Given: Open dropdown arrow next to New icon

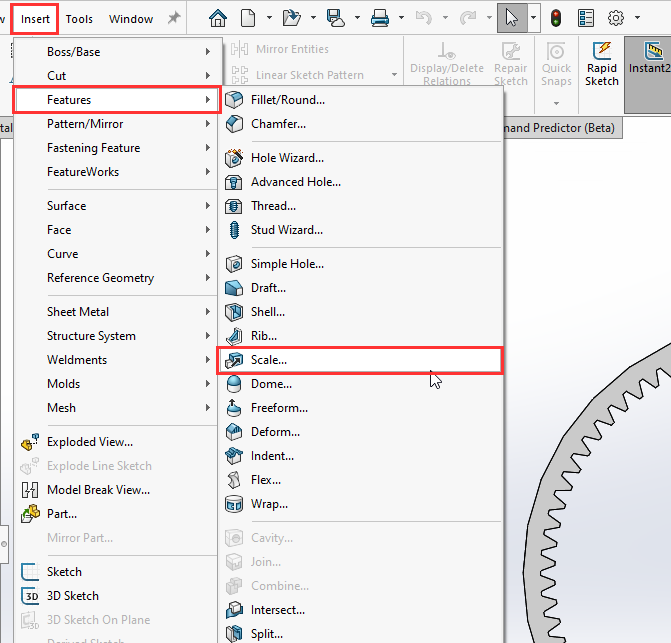Looking at the screenshot, I should coord(269,18).
